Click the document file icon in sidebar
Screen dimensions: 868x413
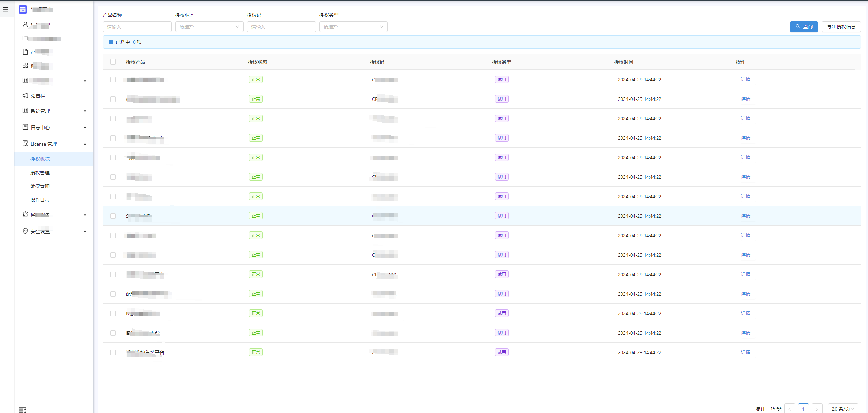tap(25, 52)
